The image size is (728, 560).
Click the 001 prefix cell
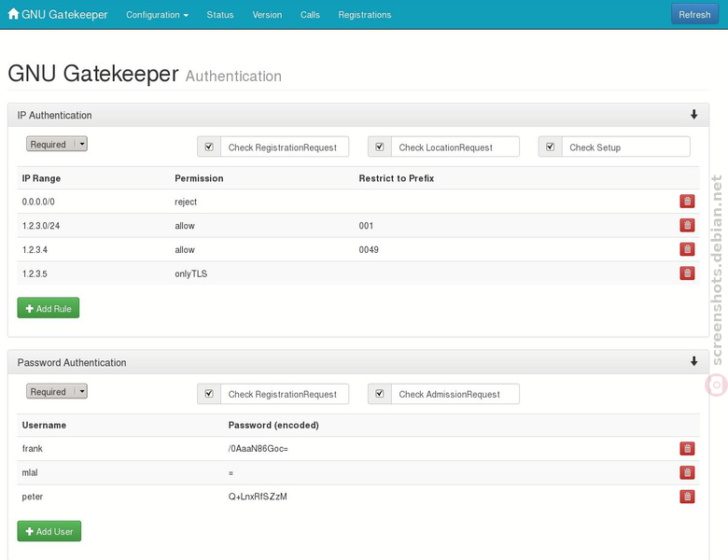click(366, 226)
